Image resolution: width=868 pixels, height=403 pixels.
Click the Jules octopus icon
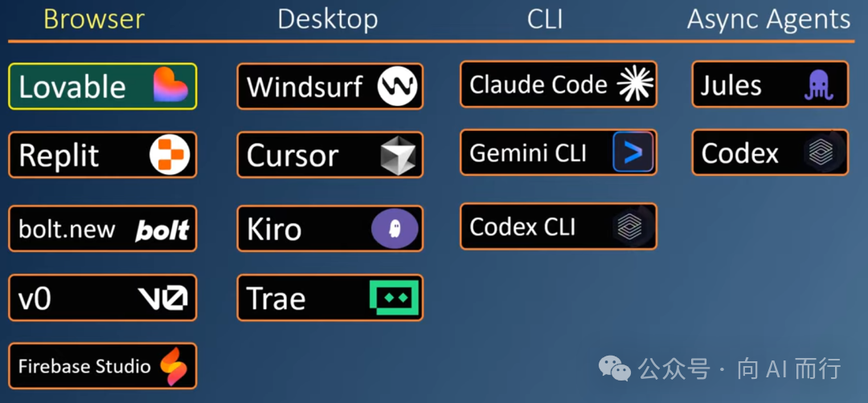click(x=819, y=87)
